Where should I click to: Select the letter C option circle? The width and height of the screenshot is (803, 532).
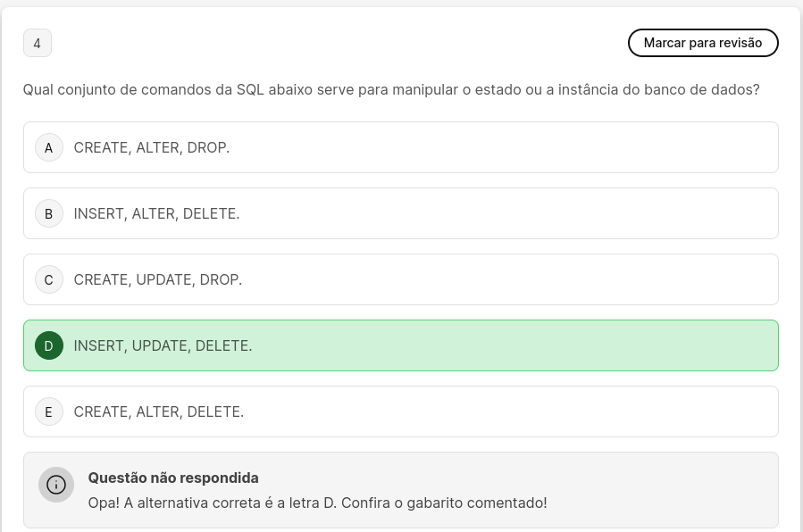[48, 279]
